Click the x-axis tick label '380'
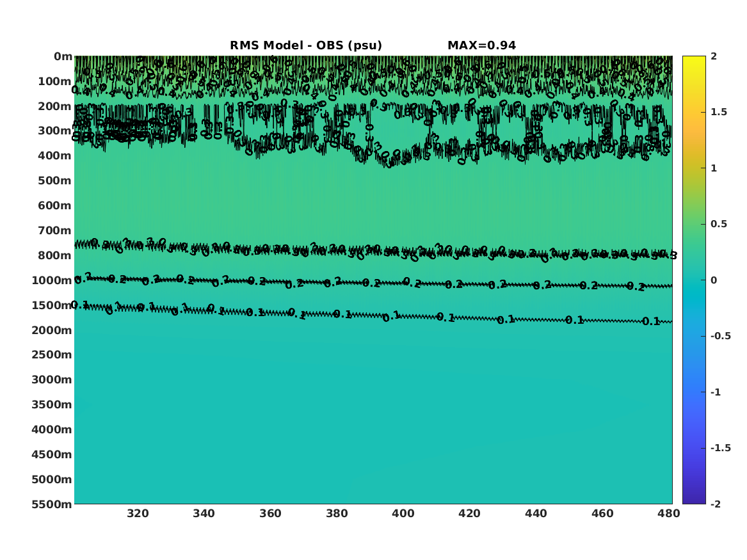 [337, 513]
